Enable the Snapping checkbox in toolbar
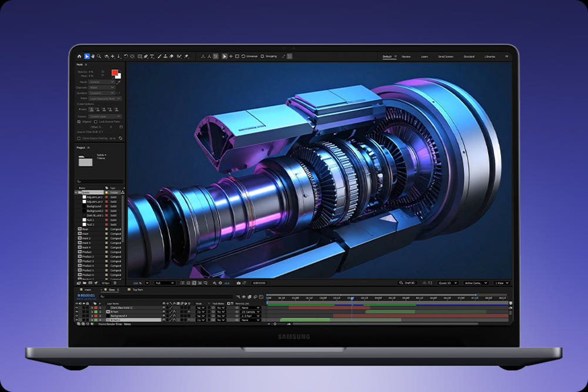Screen dimensions: 588x392 pyautogui.click(x=262, y=56)
